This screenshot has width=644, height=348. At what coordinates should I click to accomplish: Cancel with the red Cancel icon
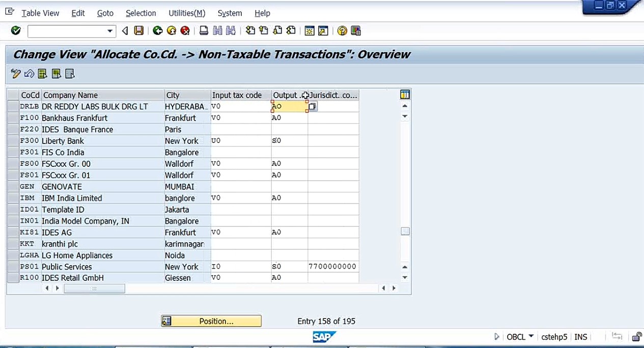pos(185,31)
